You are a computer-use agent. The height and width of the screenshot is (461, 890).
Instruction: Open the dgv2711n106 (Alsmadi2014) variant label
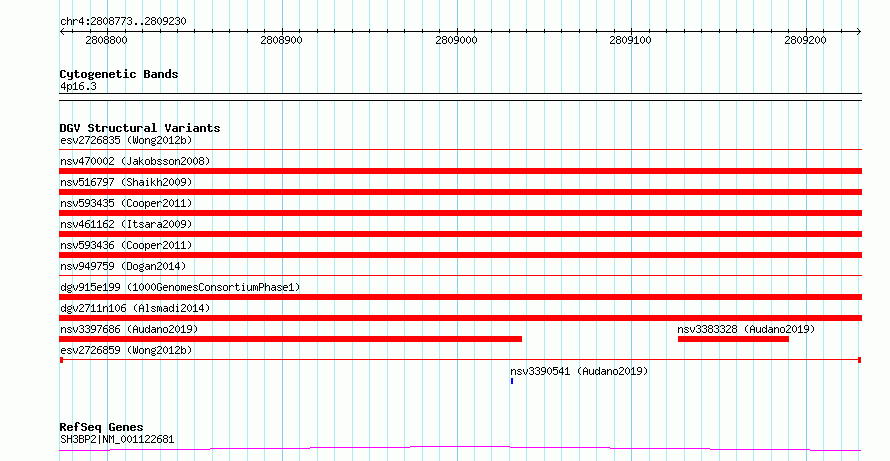pyautogui.click(x=135, y=308)
